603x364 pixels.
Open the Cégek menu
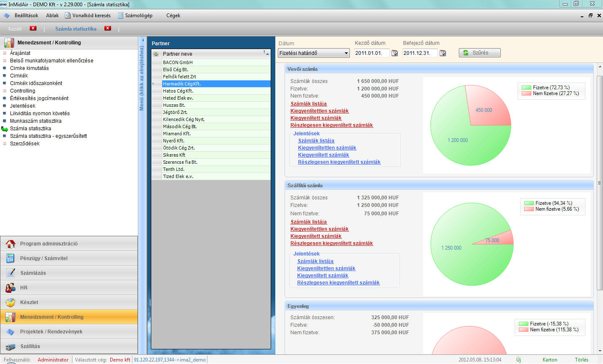coord(173,15)
